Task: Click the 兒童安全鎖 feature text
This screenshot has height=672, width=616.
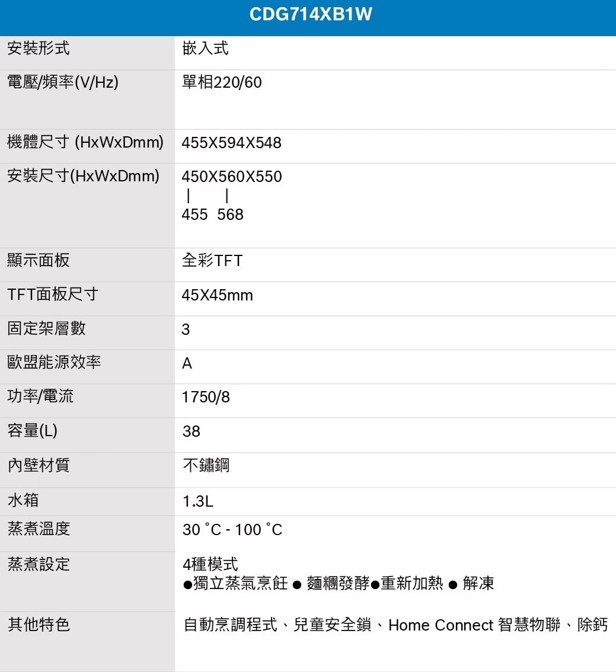Action: (x=332, y=625)
